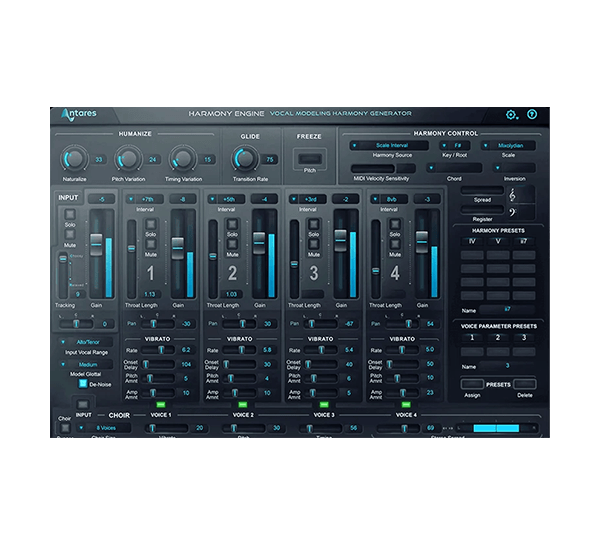Click voice 1 Vibrato Rate slider
The width and height of the screenshot is (600, 543).
(x=158, y=350)
